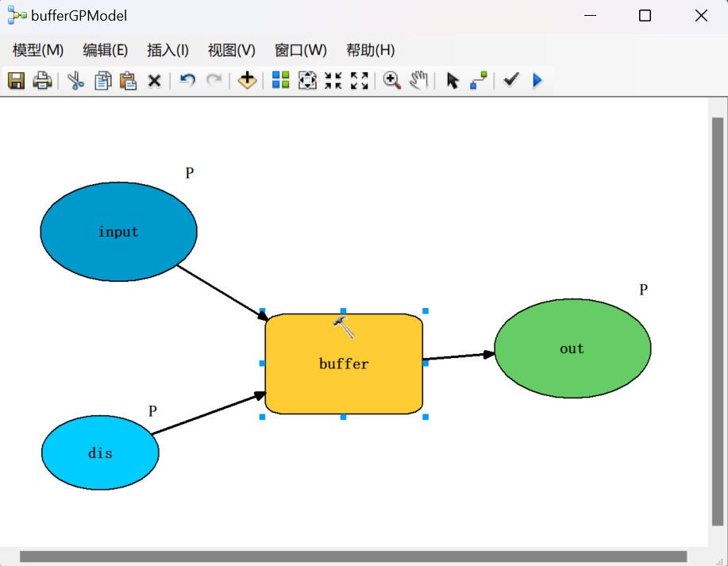Open the 模型(M) menu
Image resolution: width=728 pixels, height=566 pixels.
click(36, 49)
